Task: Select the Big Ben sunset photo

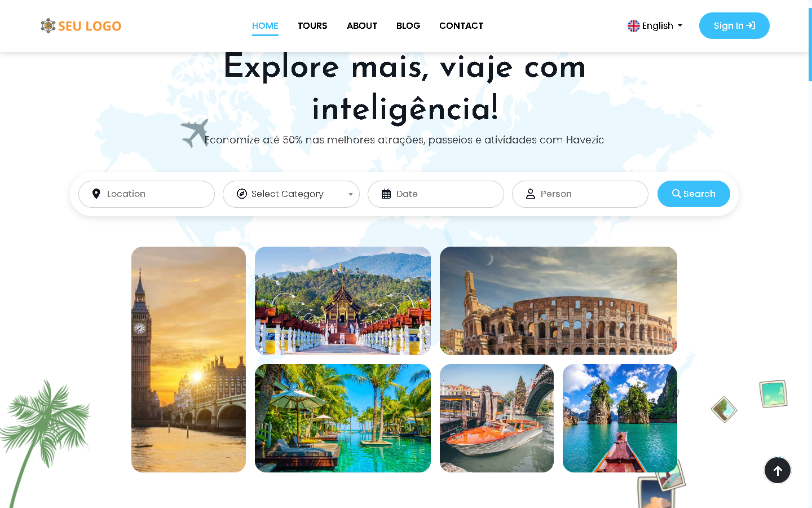Action: pyautogui.click(x=188, y=360)
